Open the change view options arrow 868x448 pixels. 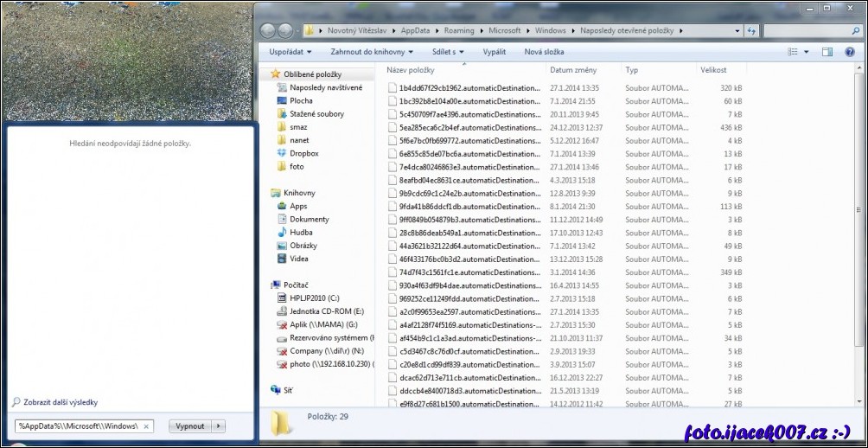point(807,52)
